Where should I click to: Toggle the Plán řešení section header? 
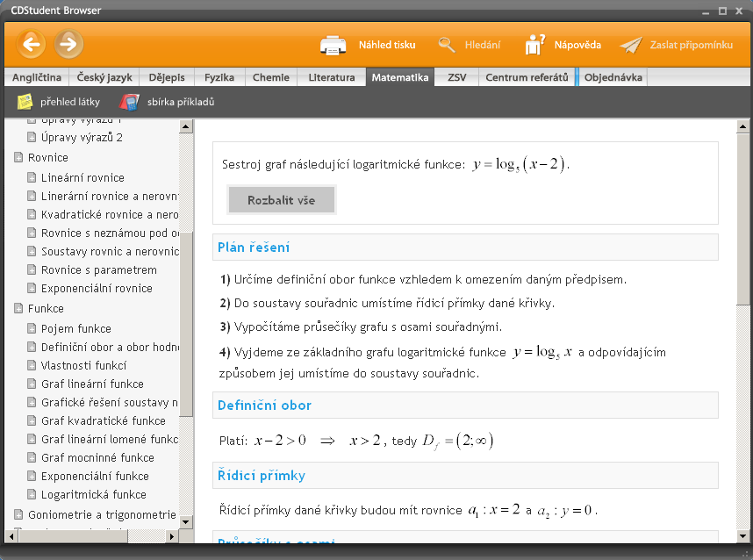point(465,248)
